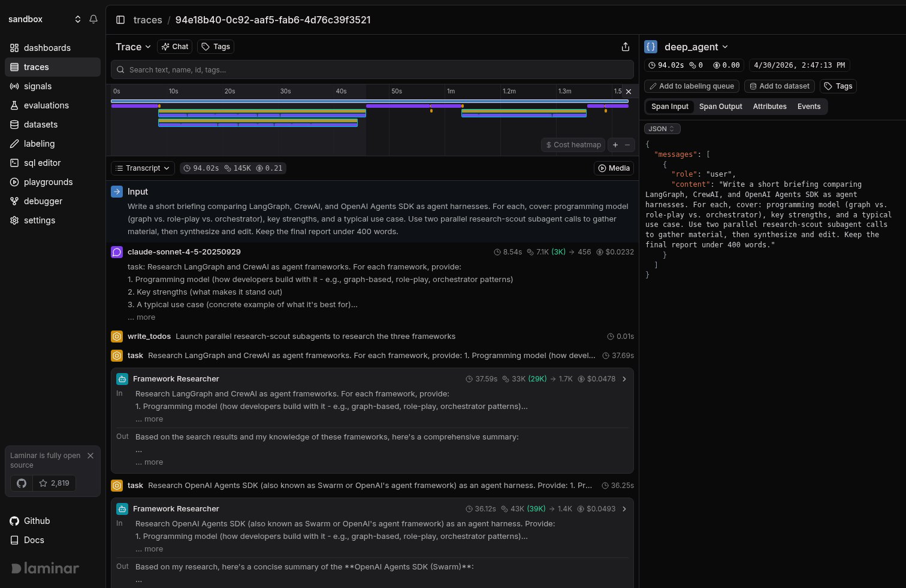
Task: Open the Github link in sidebar
Action: [x=30, y=521]
